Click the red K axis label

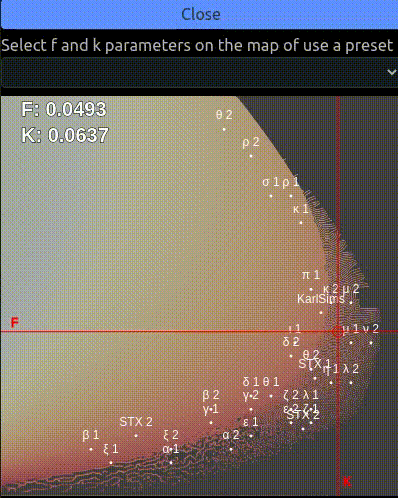tap(347, 482)
